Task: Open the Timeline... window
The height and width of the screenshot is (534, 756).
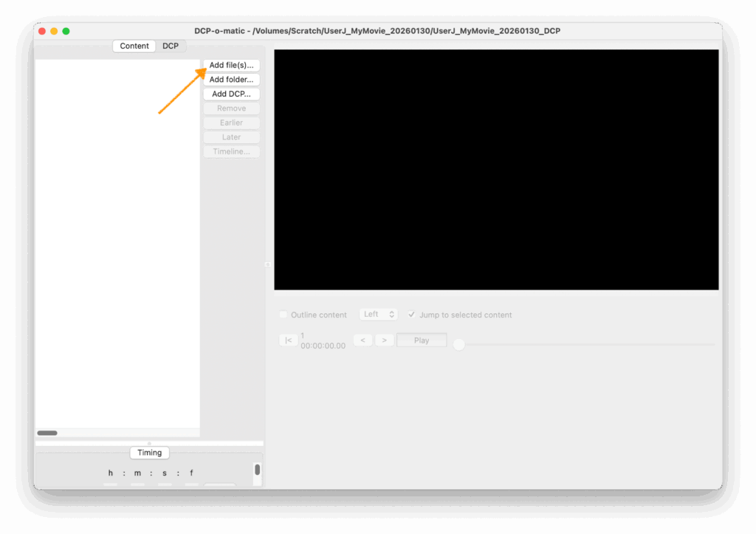Action: point(231,151)
